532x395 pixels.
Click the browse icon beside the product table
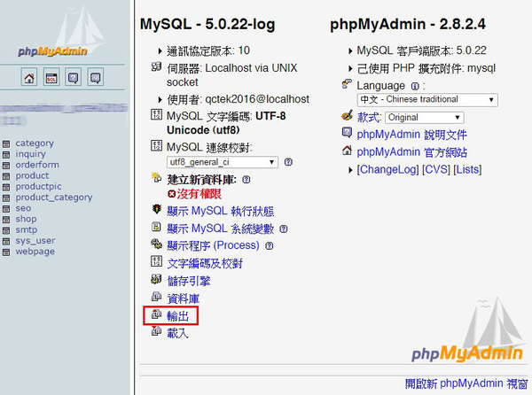6,176
